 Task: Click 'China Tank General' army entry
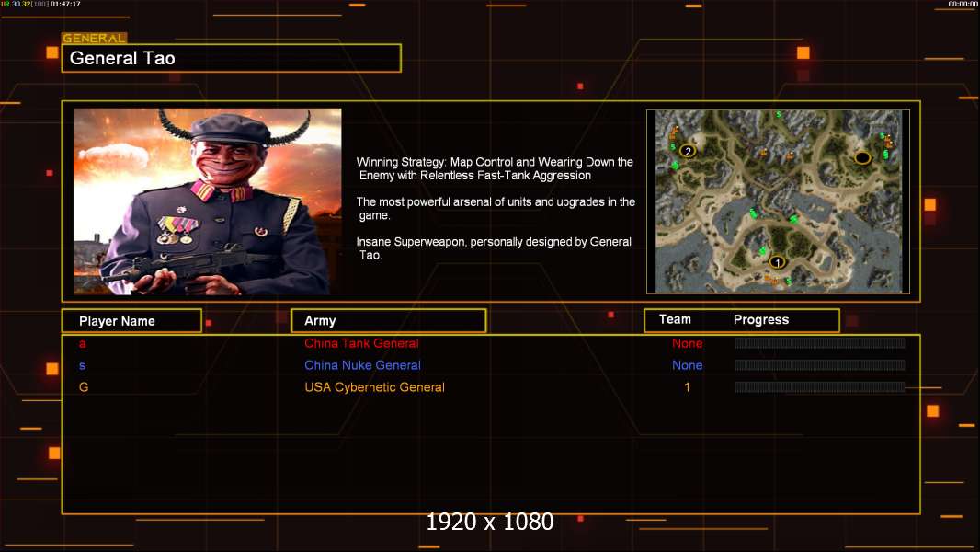[x=361, y=343]
